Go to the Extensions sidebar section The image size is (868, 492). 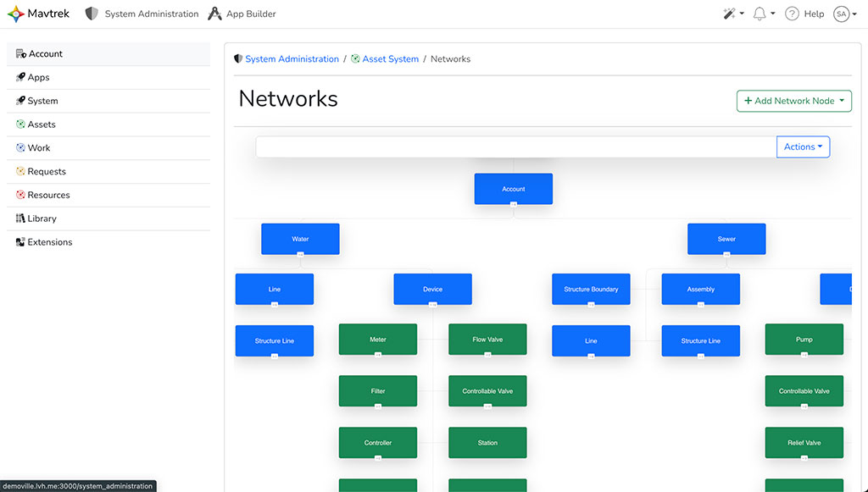(49, 242)
